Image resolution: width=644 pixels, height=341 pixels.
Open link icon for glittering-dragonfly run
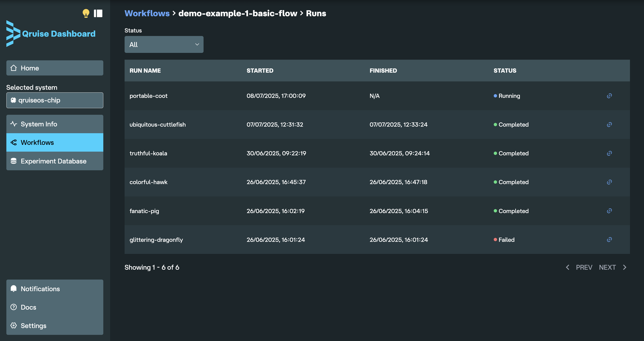tap(609, 240)
